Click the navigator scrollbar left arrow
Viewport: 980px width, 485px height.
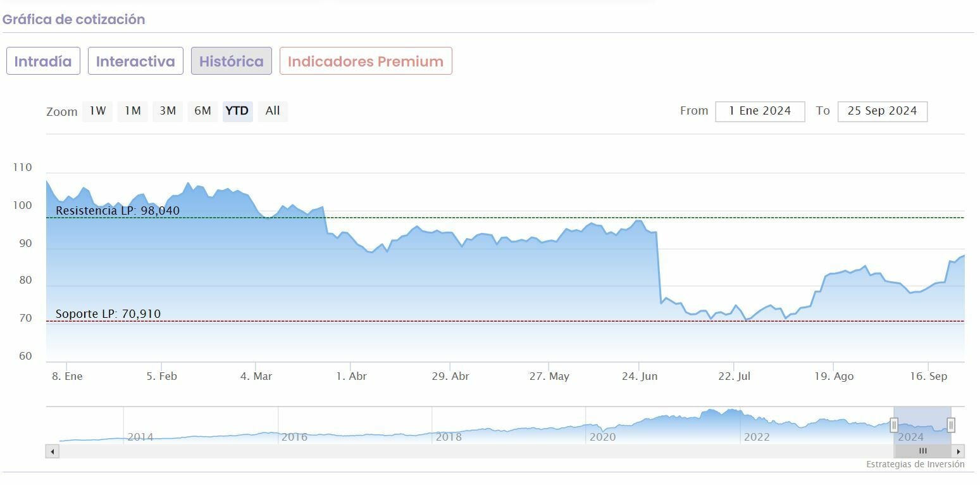[x=53, y=451]
